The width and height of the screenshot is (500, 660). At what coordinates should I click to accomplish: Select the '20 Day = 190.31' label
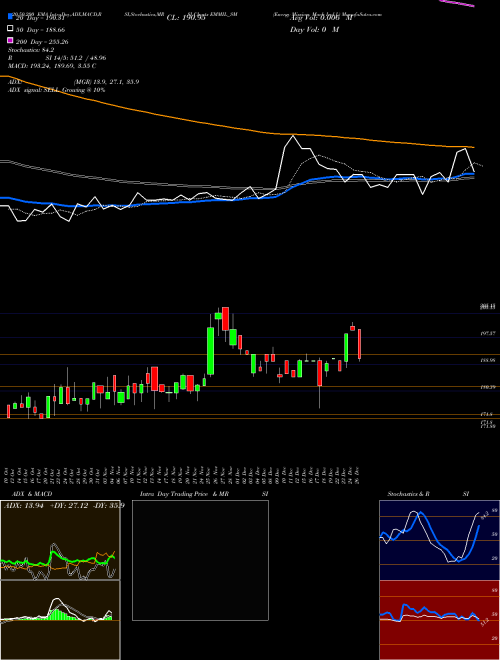(x=40, y=18)
